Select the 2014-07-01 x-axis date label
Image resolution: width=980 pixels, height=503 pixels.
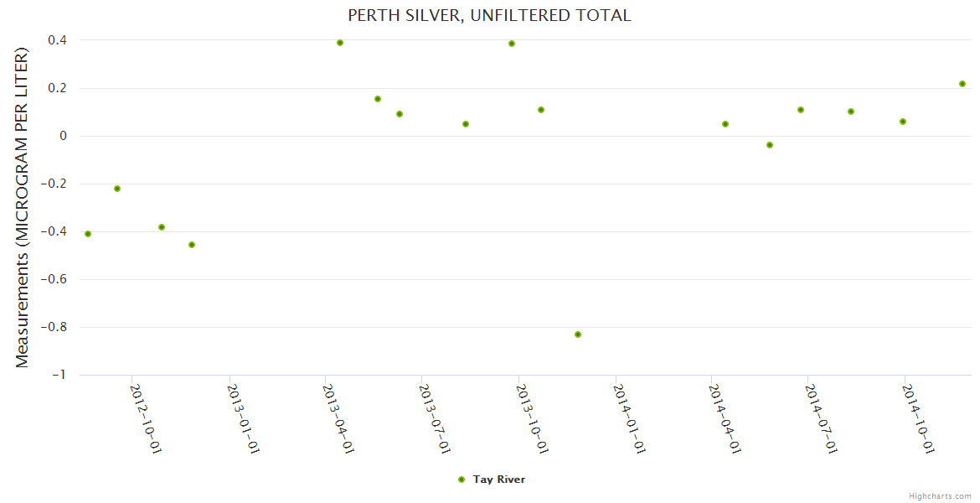[x=822, y=417]
